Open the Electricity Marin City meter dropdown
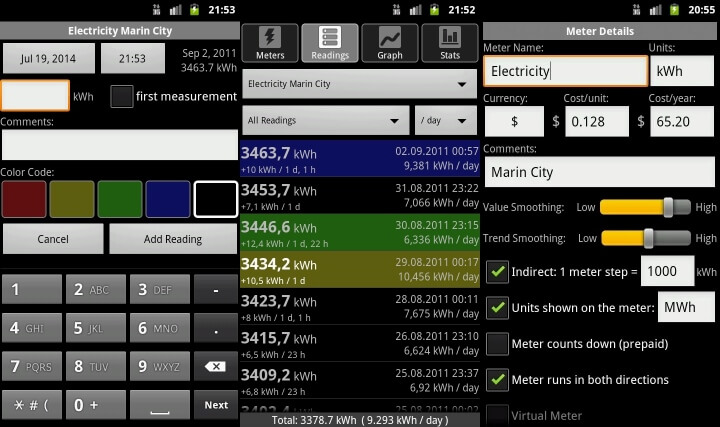 point(360,84)
